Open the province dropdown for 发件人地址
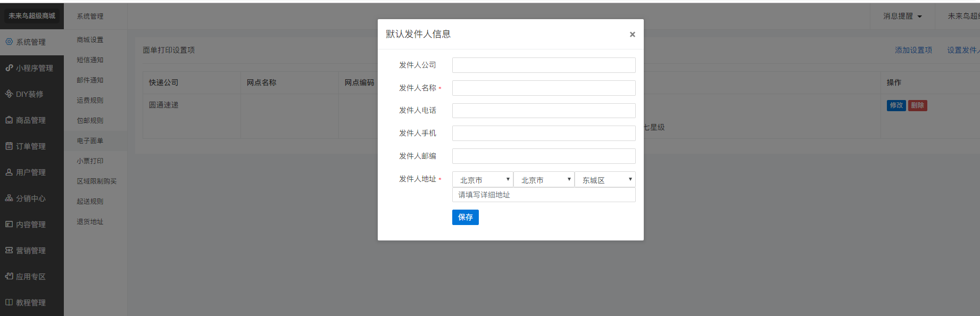980x316 pixels. tap(483, 180)
